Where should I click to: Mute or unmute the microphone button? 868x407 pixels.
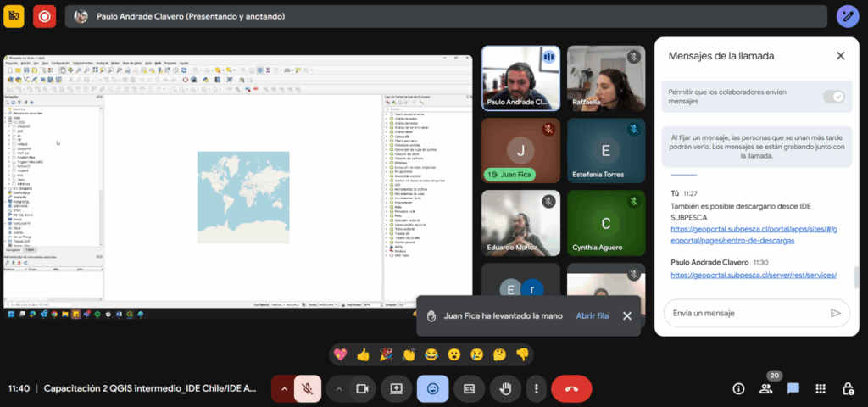click(x=309, y=388)
